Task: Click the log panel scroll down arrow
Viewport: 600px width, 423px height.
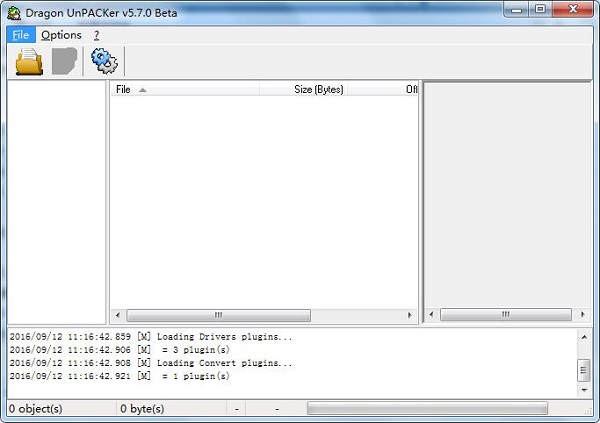Action: (x=584, y=390)
